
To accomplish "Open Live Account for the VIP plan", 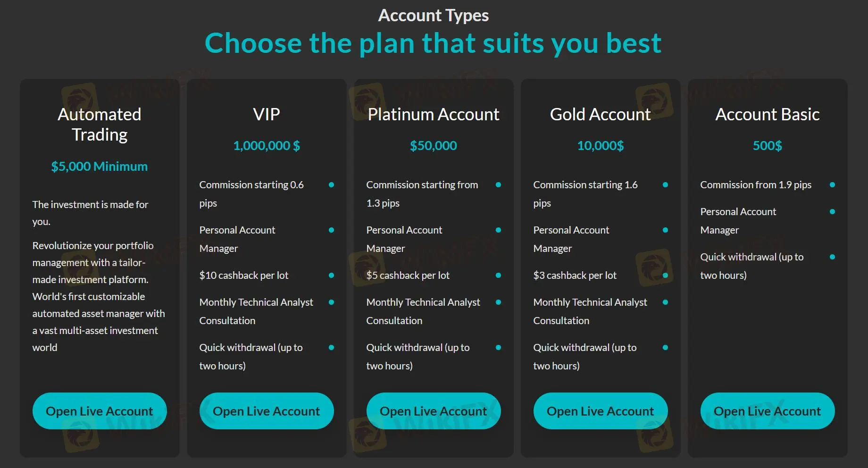I will point(267,411).
